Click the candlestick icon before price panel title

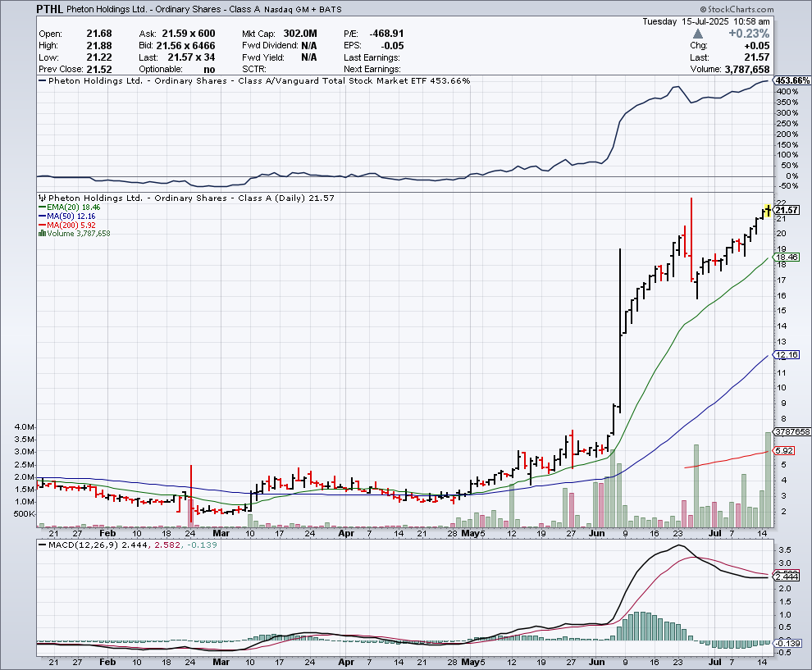[x=43, y=198]
